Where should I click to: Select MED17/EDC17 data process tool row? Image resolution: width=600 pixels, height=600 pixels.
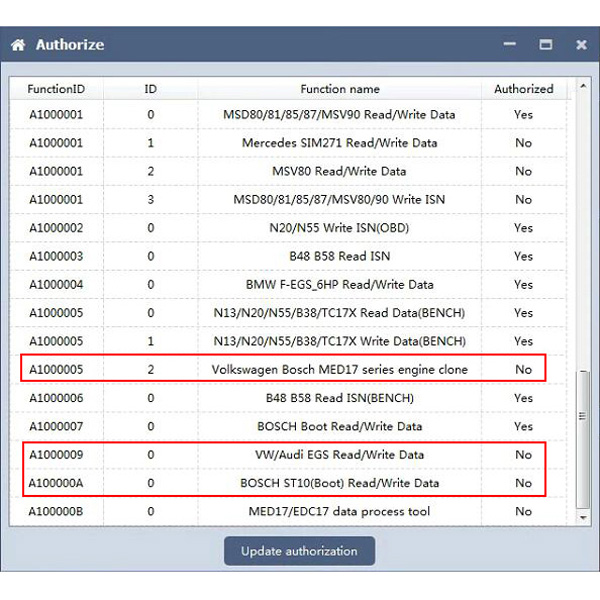[288, 511]
